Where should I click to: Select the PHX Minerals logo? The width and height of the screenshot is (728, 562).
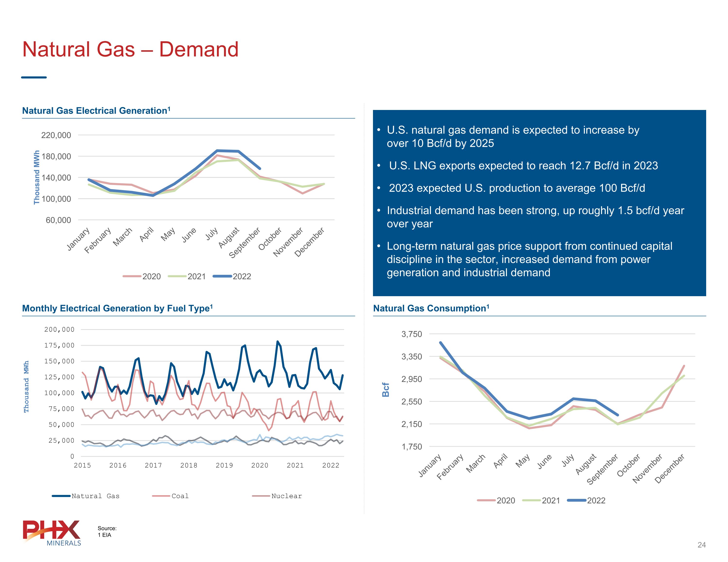[52, 533]
